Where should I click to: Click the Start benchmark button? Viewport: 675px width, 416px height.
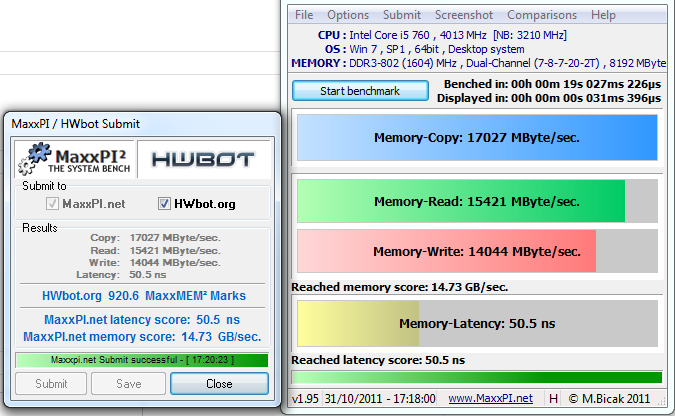tap(360, 91)
